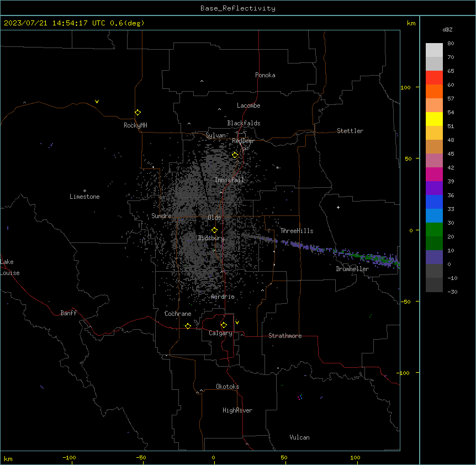Click the magenta 42 dBZ color swatch
Viewport: 476px width, 465px height.
434,174
